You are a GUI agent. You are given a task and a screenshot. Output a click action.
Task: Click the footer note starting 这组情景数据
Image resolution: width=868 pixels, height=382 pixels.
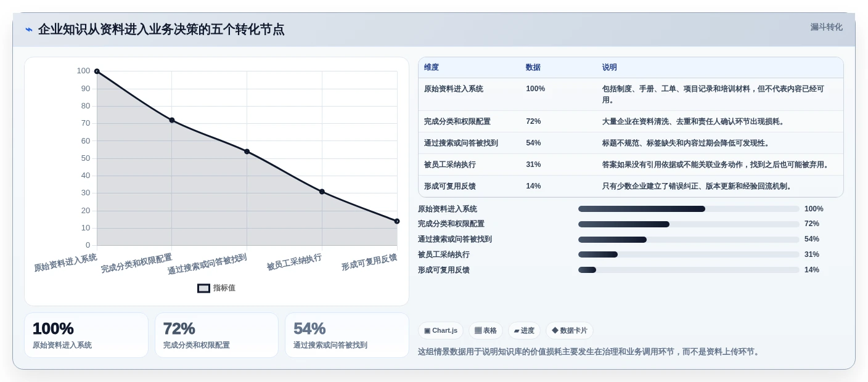pyautogui.click(x=590, y=352)
